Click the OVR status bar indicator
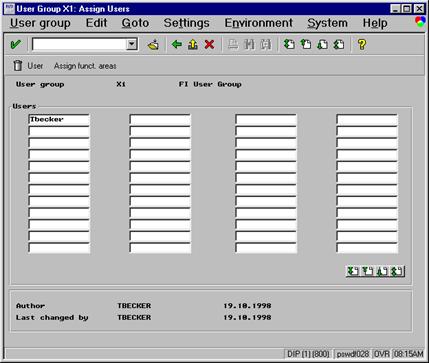 [x=382, y=354]
